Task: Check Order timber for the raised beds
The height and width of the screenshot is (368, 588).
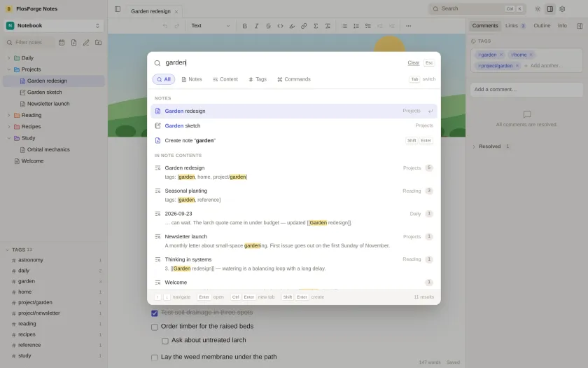Action: pyautogui.click(x=154, y=327)
